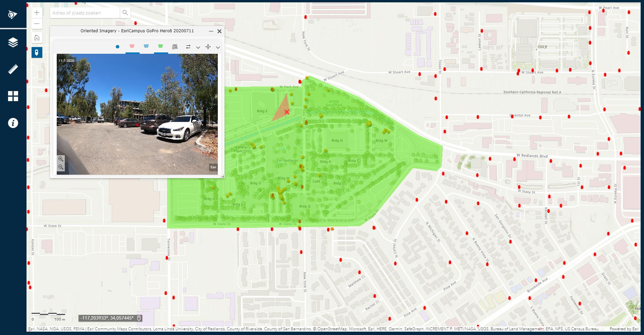Click the red X marker on map

click(287, 112)
